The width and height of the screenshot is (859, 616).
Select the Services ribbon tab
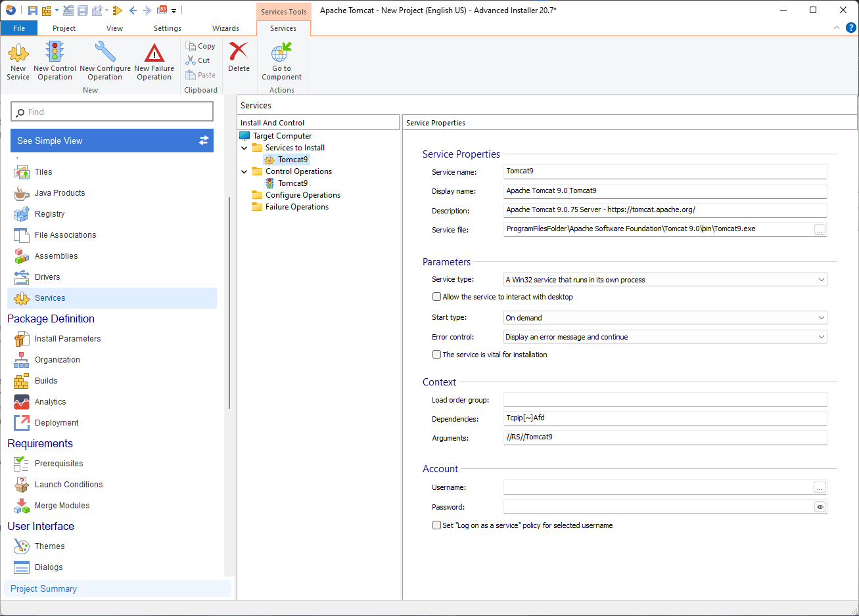point(283,28)
